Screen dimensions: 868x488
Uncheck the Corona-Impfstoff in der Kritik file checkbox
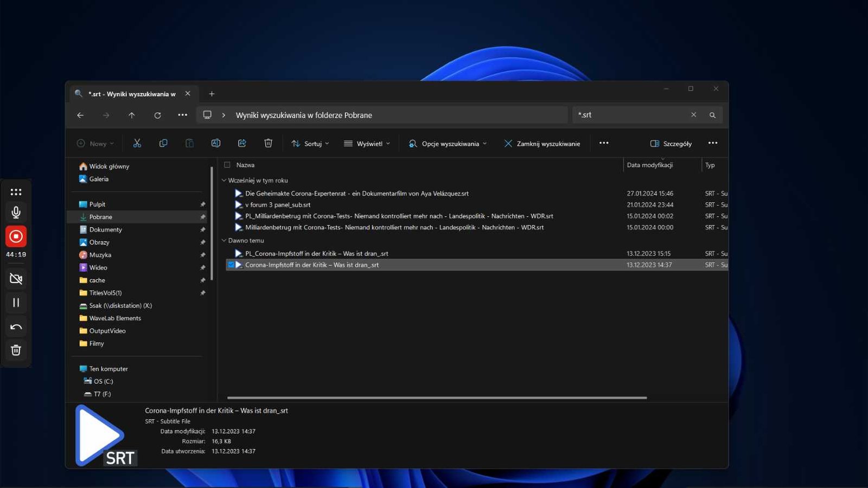click(x=231, y=265)
